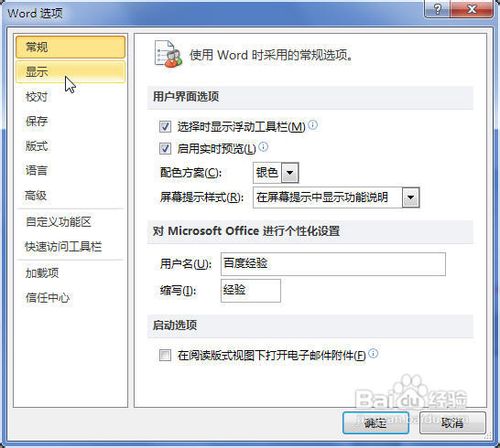The height and width of the screenshot is (448, 500).
Task: Open 信任中心 category
Action: coord(71,298)
